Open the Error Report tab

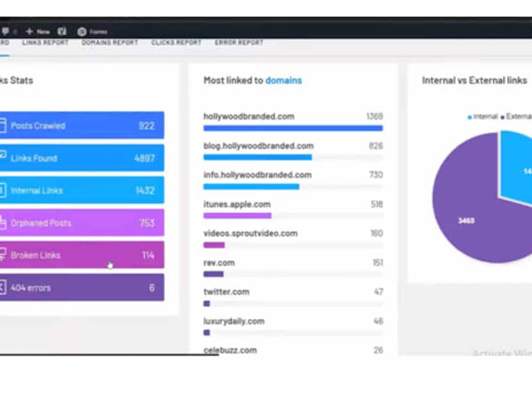click(x=239, y=42)
